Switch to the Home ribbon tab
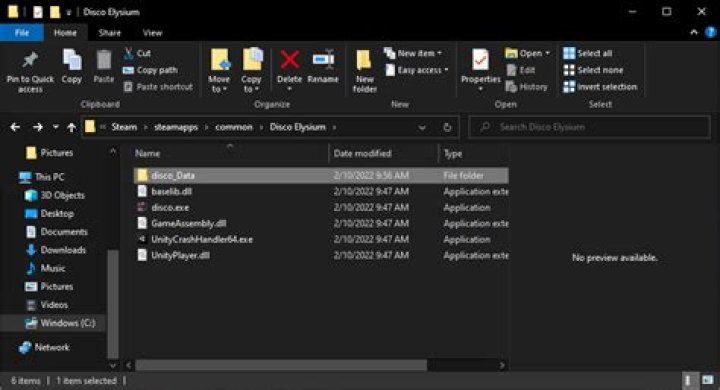Image resolution: width=720 pixels, height=390 pixels. (x=65, y=33)
